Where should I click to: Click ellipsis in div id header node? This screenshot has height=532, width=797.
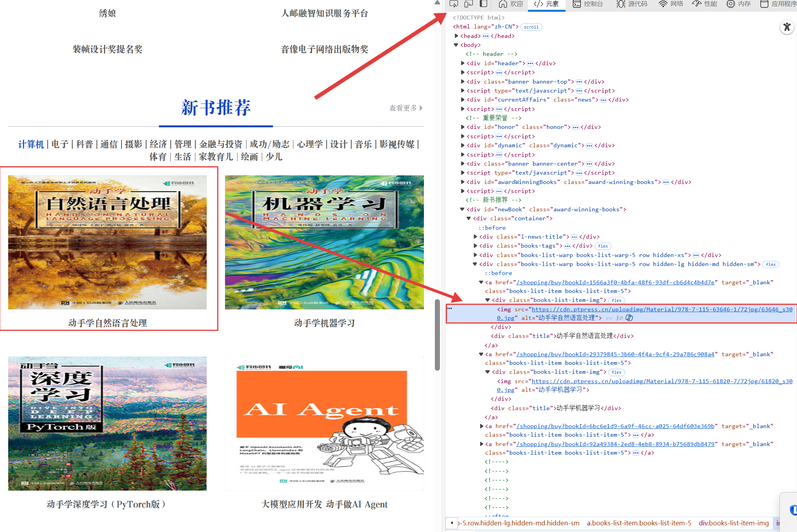click(x=530, y=63)
